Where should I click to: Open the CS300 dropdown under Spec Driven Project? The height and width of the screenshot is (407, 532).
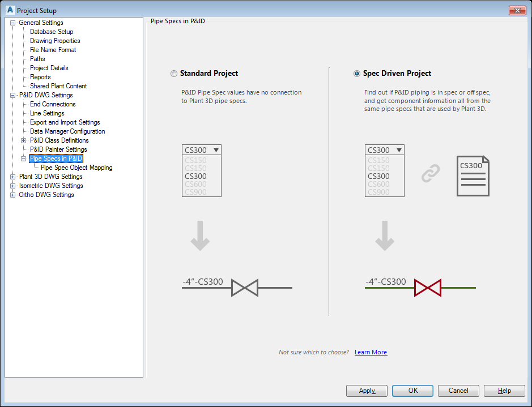click(399, 149)
